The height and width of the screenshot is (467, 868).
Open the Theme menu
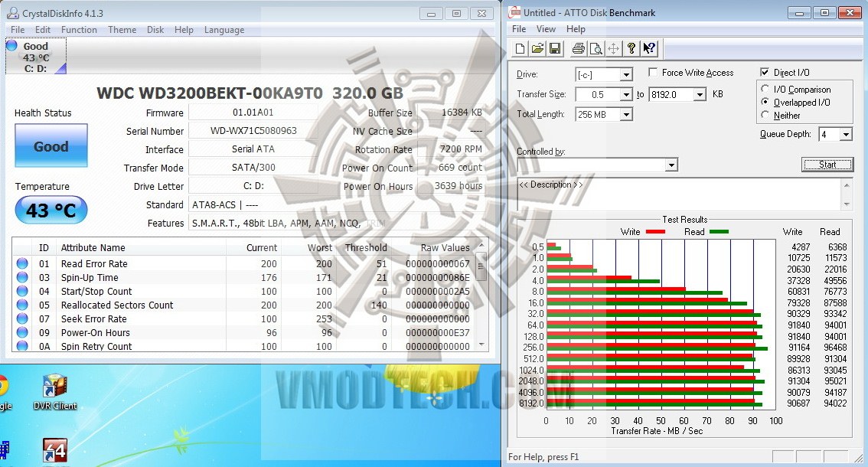pyautogui.click(x=122, y=29)
